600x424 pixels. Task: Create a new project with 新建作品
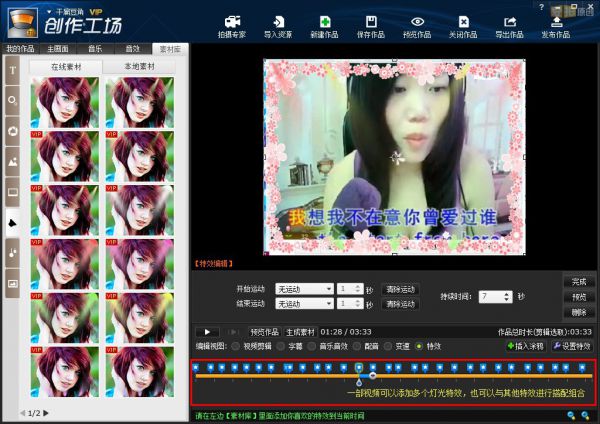pos(324,27)
